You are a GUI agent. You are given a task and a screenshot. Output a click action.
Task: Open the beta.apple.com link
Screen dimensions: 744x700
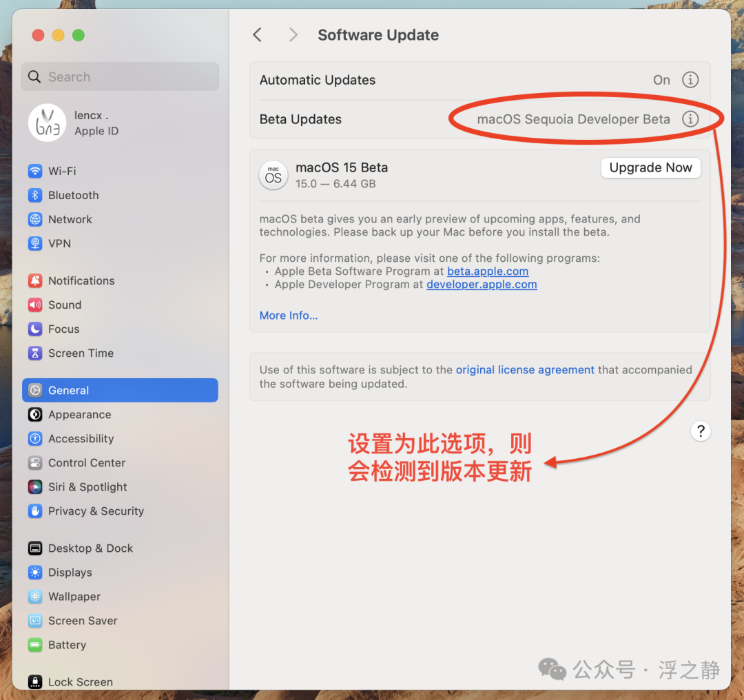[488, 271]
